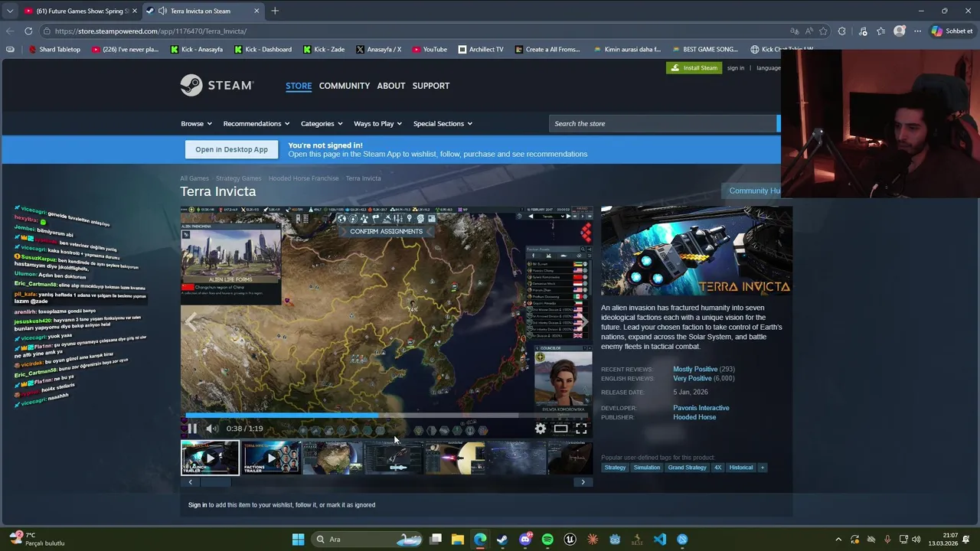Viewport: 980px width, 551px height.
Task: Open the browser extensions puzzle icon
Action: (x=842, y=31)
